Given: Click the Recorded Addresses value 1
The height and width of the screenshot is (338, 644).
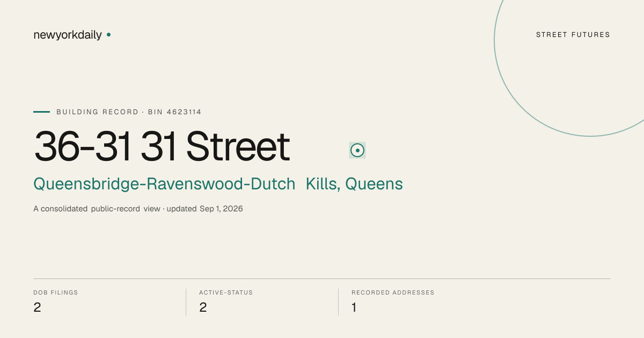Looking at the screenshot, I should [x=354, y=307].
